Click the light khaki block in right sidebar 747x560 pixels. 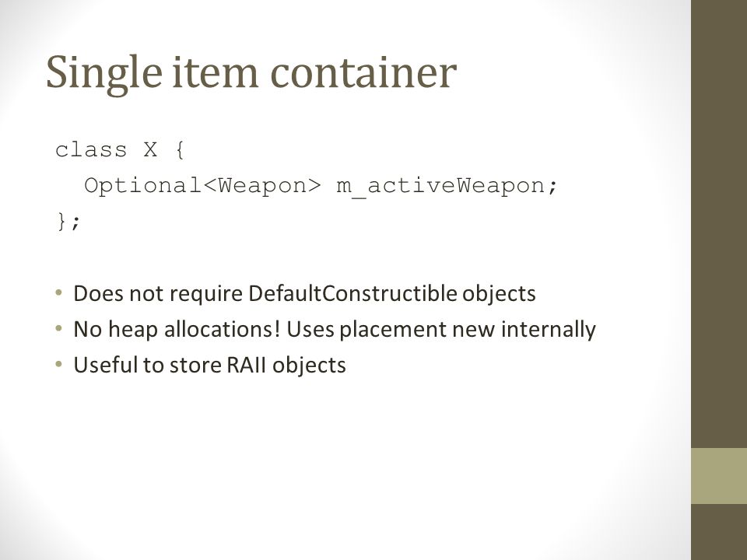pyautogui.click(x=719, y=476)
